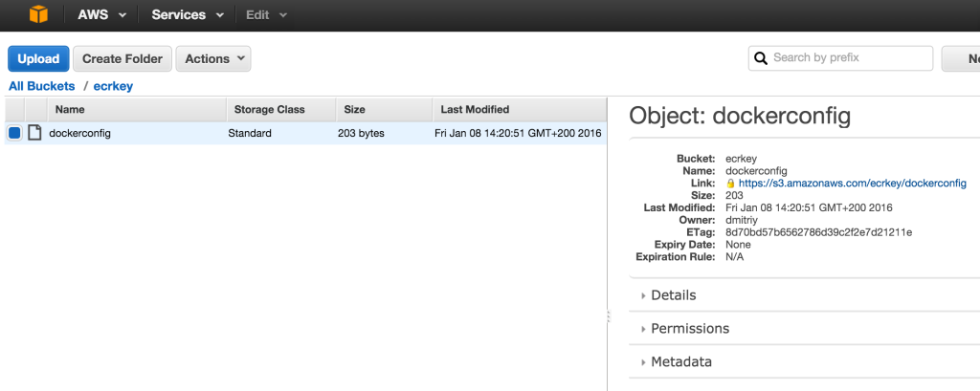Toggle the dockerconfig row checkbox
Screen dimensions: 980x391
tap(14, 133)
